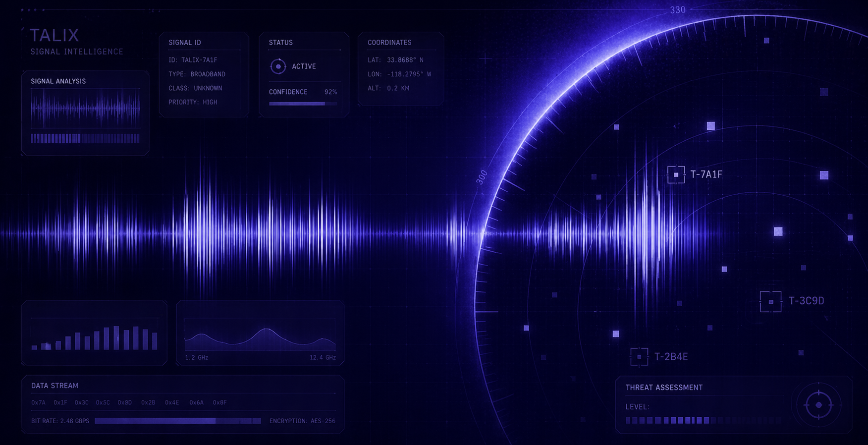Click the ENCRYPTION: AES-256 label
The image size is (868, 445).
coord(302,421)
